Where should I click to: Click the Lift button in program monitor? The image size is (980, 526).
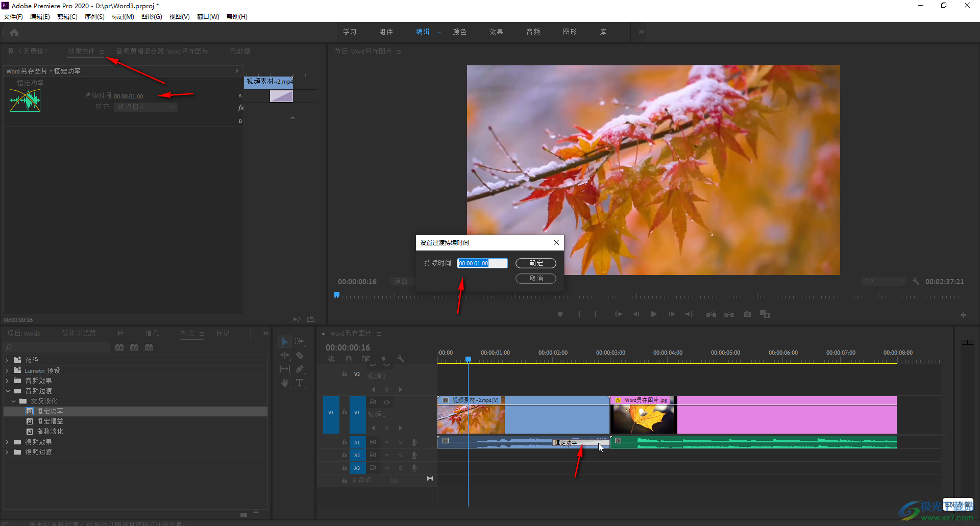click(711, 314)
